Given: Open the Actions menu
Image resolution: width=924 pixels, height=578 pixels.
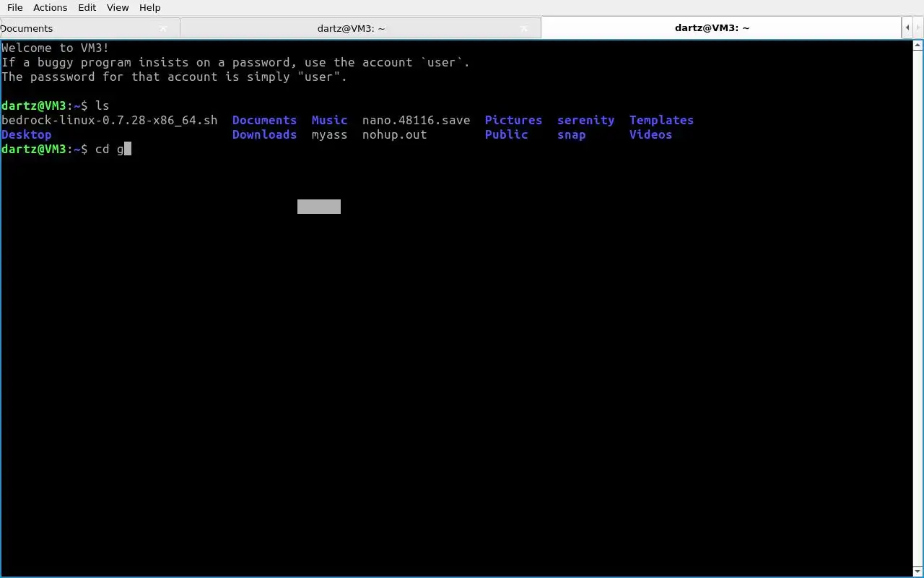Looking at the screenshot, I should point(51,7).
